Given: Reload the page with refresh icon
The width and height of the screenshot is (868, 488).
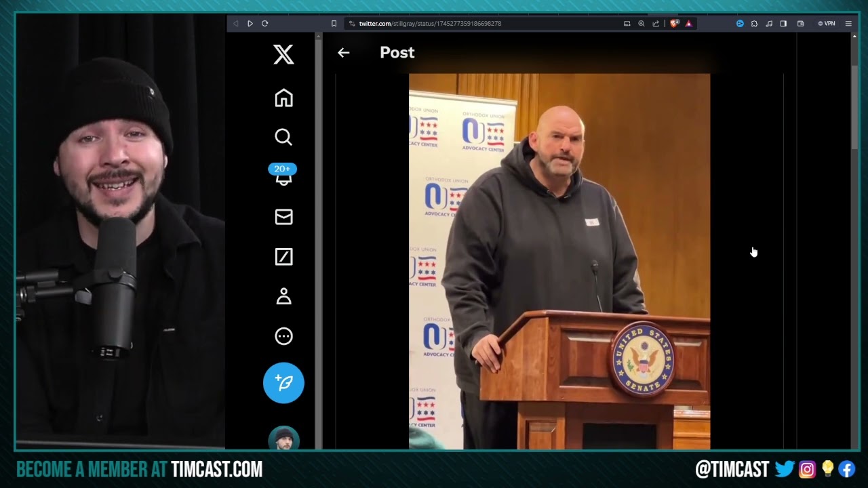Looking at the screenshot, I should coord(265,23).
